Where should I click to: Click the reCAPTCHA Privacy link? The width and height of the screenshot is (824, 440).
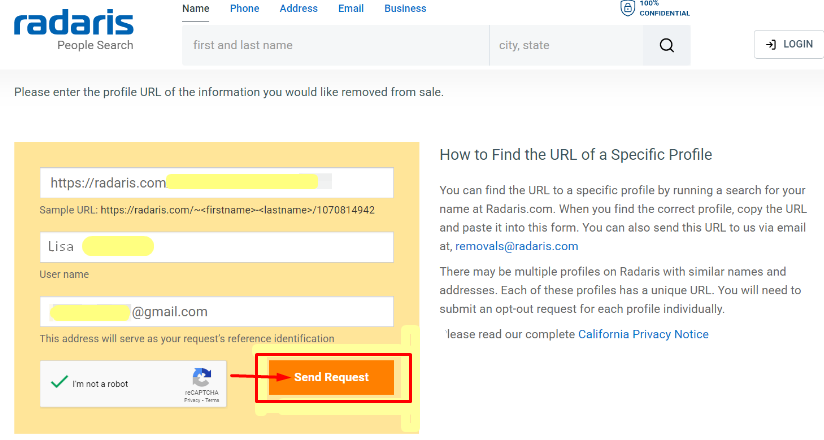pos(192,400)
